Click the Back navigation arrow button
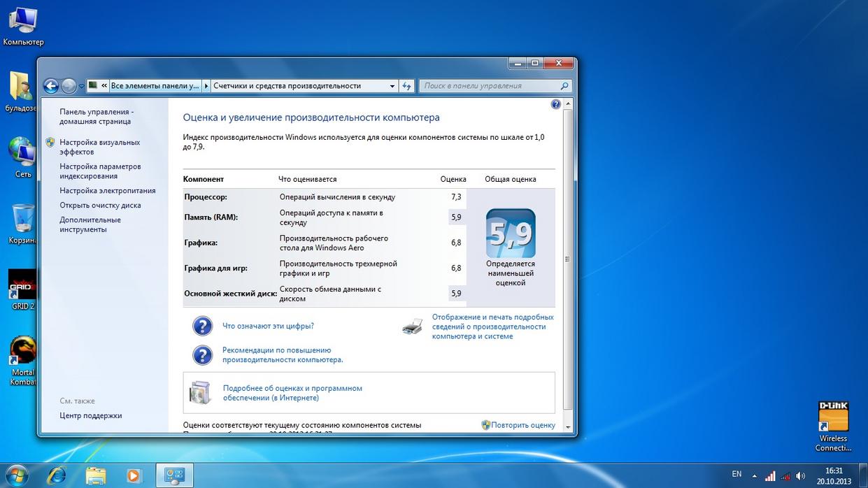 [x=51, y=86]
